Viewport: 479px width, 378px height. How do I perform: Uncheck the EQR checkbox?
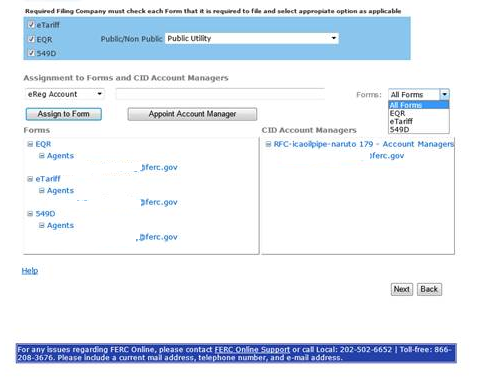point(31,39)
